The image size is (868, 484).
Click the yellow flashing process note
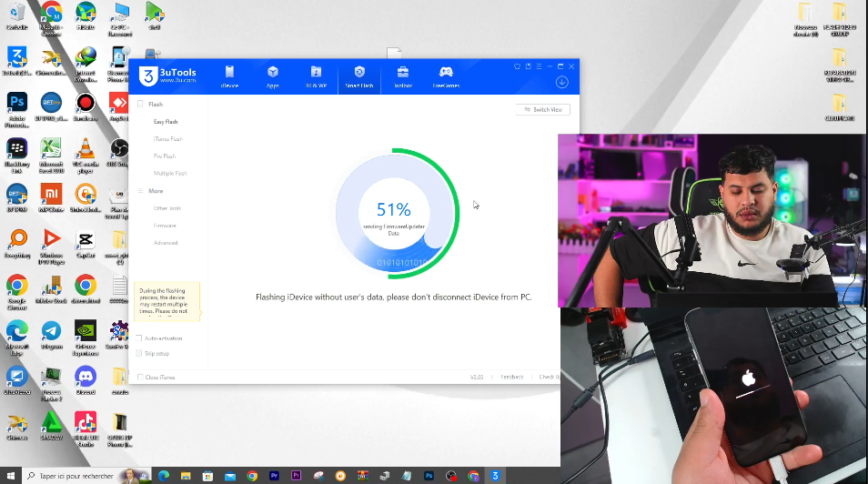(167, 301)
